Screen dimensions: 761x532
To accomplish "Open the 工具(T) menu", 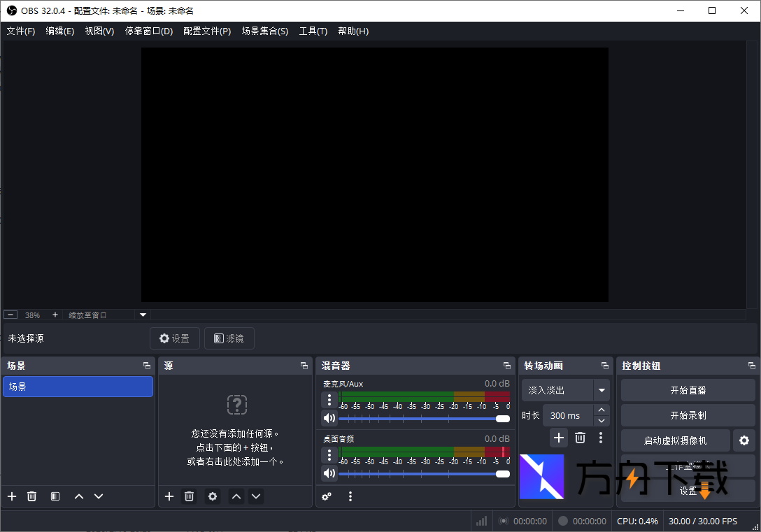I will (x=313, y=31).
